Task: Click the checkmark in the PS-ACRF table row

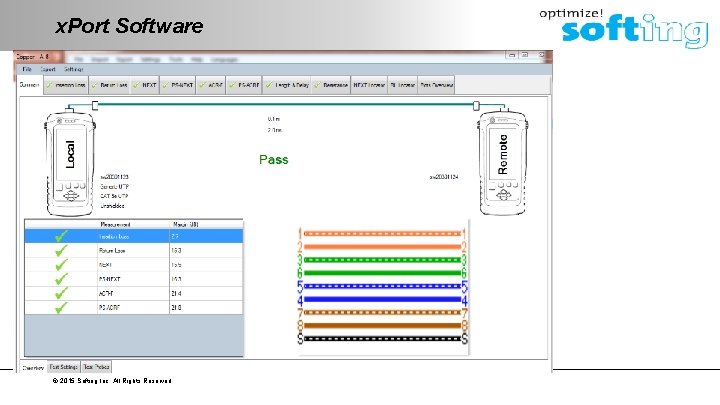Action: [x=61, y=308]
